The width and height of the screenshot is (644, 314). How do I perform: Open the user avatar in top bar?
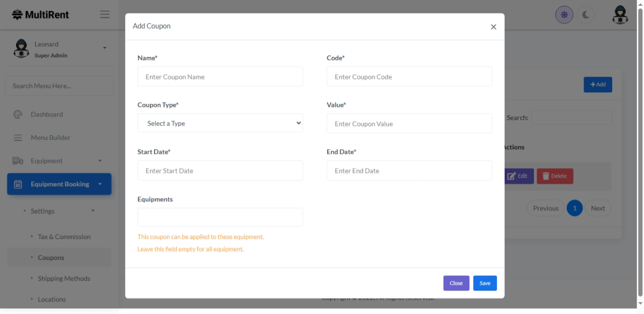coord(620,15)
